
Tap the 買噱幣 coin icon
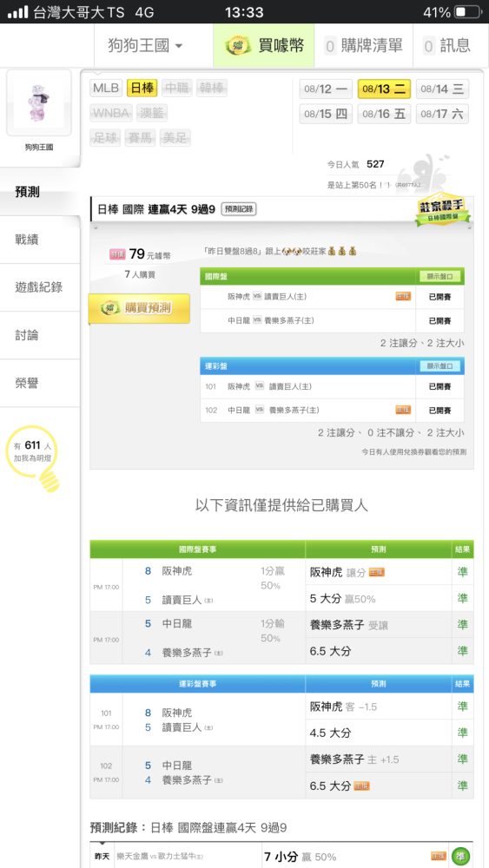pos(238,45)
